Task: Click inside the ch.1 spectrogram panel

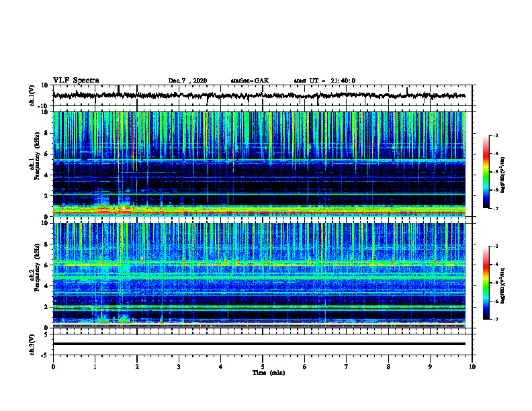Action: click(x=262, y=164)
